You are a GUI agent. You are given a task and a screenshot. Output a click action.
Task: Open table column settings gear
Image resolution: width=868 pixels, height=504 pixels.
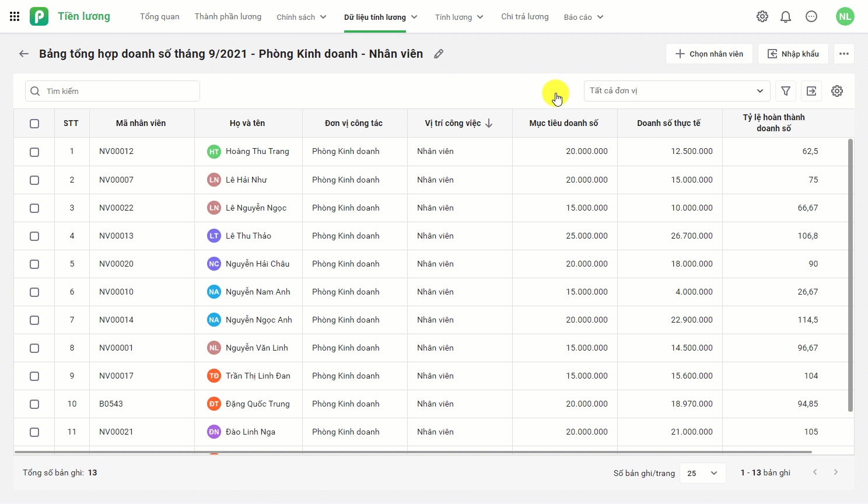(837, 91)
